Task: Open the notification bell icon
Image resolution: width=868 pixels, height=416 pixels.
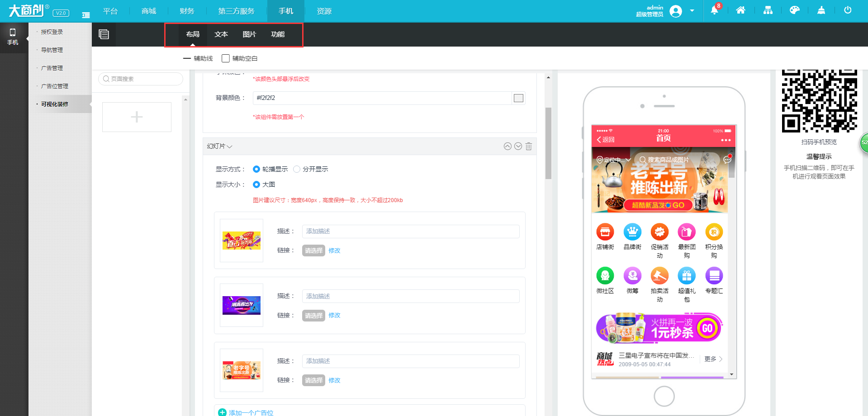Action: pyautogui.click(x=714, y=10)
